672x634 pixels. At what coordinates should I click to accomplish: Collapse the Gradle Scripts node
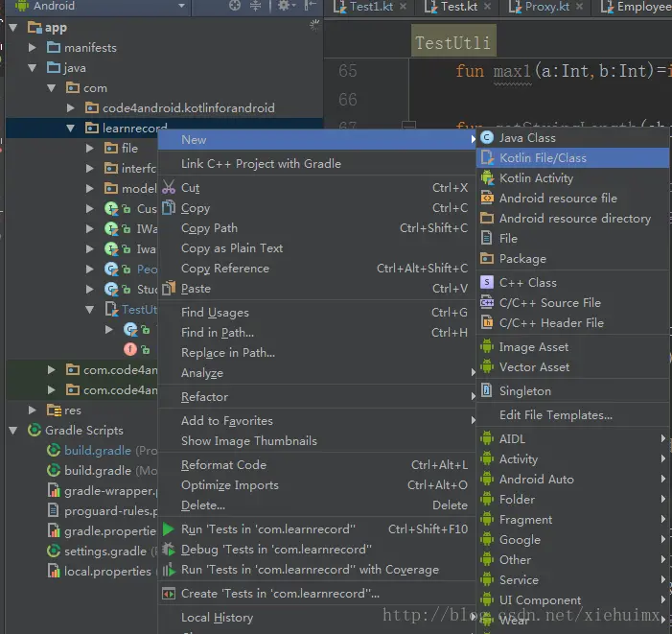pyautogui.click(x=13, y=431)
